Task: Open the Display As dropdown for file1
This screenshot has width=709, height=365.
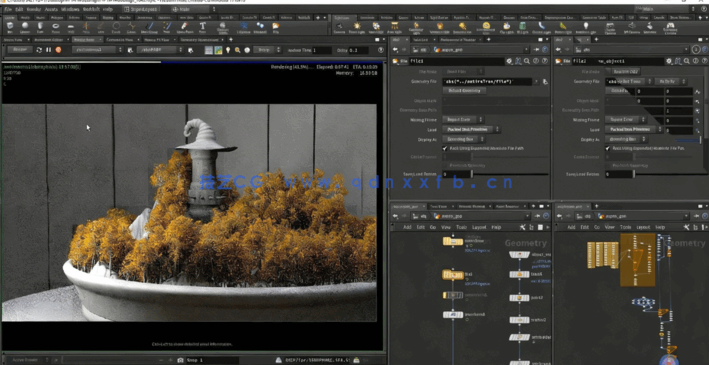Action: tap(464, 139)
